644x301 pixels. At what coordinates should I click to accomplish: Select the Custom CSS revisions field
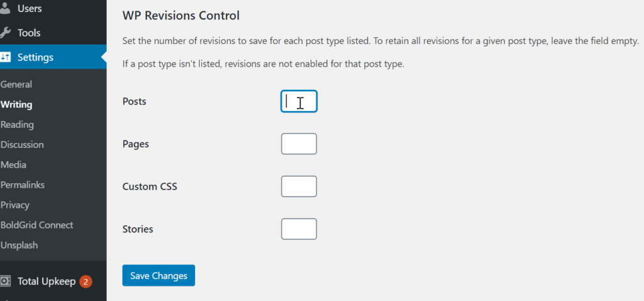(x=299, y=186)
